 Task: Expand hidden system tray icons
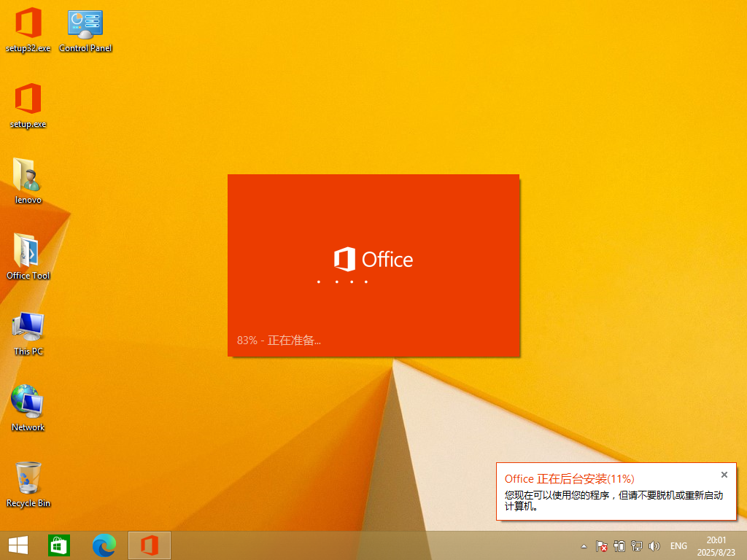(584, 546)
